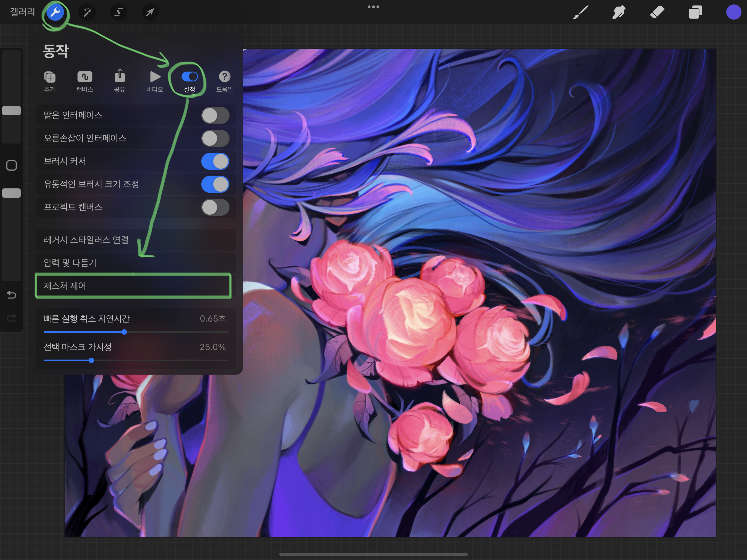Viewport: 747px width, 560px height.
Task: Disable the 브러시 커서 toggle
Action: click(x=215, y=161)
